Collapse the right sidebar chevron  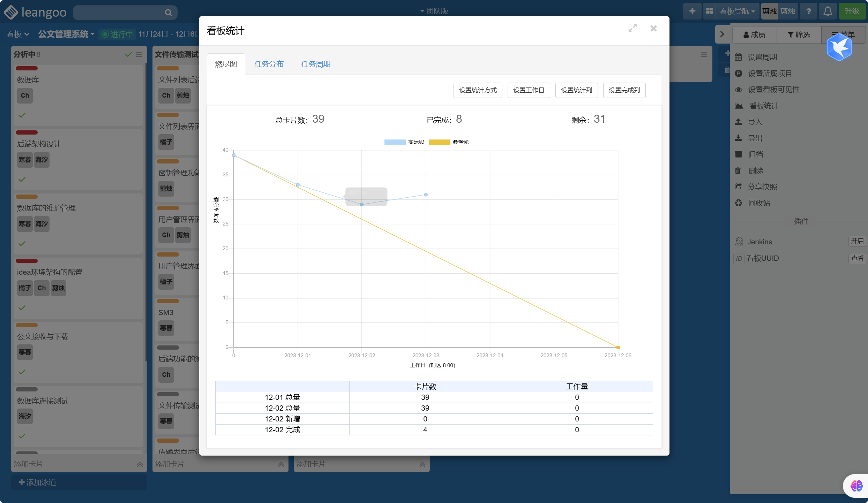[x=722, y=34]
